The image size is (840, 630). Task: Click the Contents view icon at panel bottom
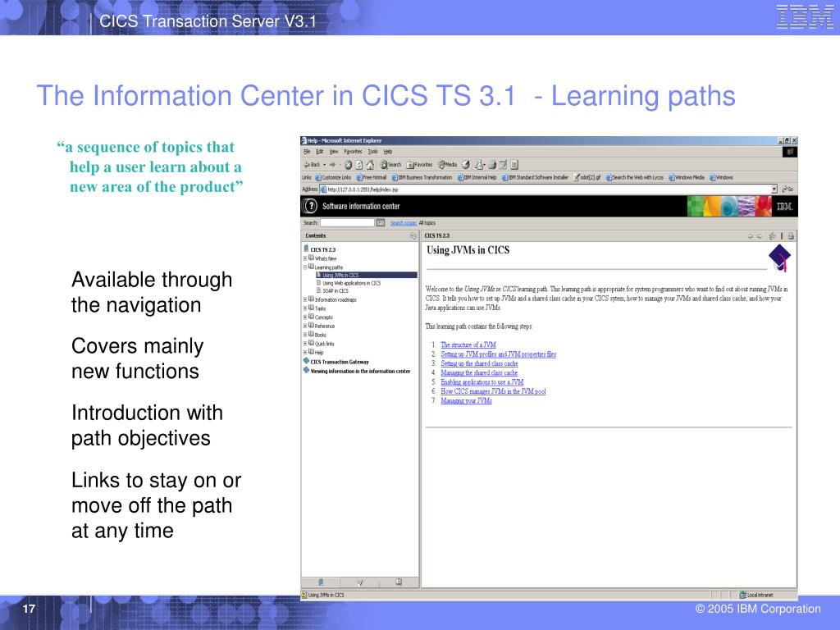pos(321,582)
